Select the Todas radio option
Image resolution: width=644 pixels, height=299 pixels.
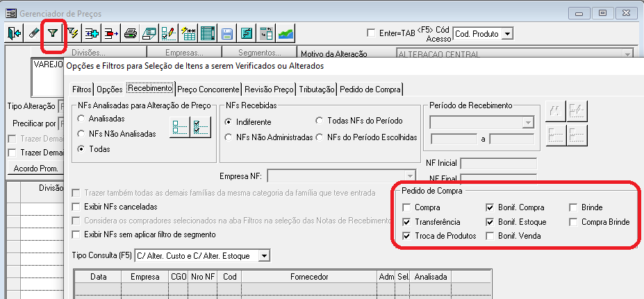click(81, 149)
